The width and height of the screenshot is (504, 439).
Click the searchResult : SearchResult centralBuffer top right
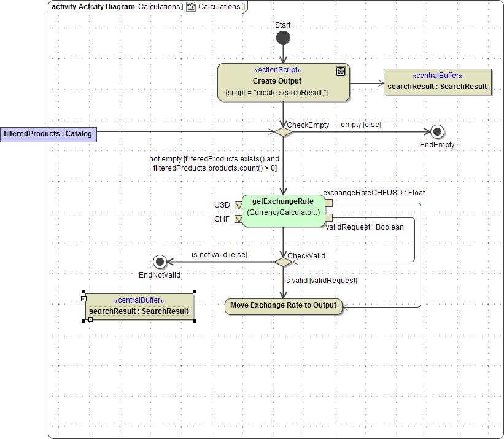pyautogui.click(x=437, y=82)
